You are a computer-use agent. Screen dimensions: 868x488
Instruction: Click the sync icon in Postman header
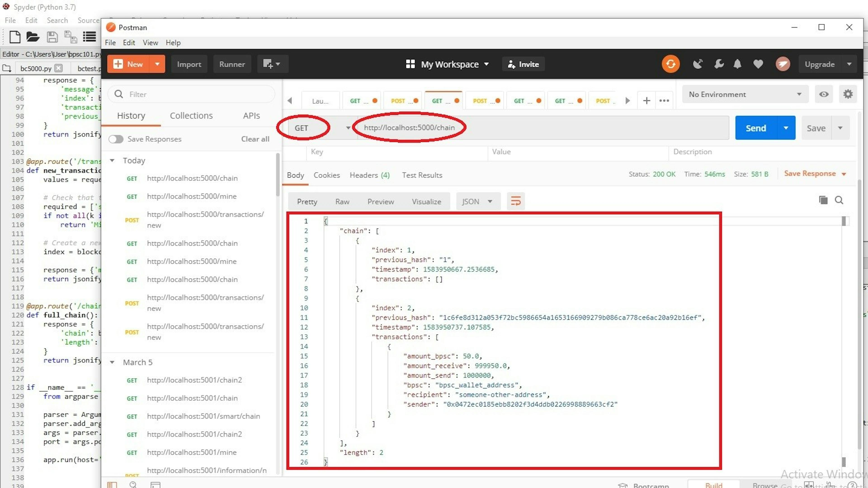point(670,64)
